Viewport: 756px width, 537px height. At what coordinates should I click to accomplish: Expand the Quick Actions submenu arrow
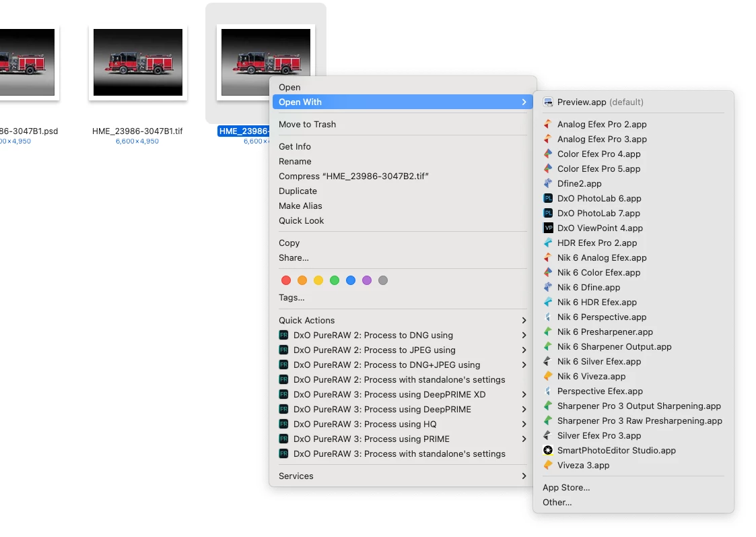[x=524, y=320]
